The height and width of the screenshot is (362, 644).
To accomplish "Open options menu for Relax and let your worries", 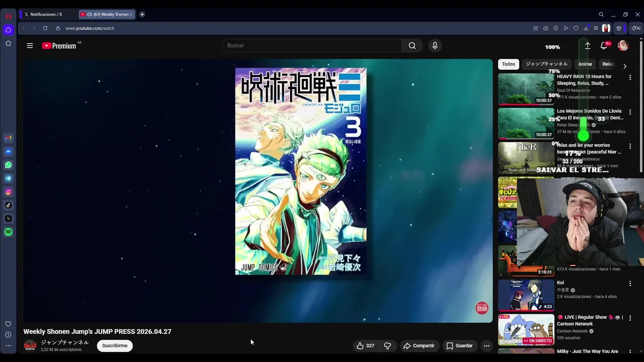I will pyautogui.click(x=630, y=146).
